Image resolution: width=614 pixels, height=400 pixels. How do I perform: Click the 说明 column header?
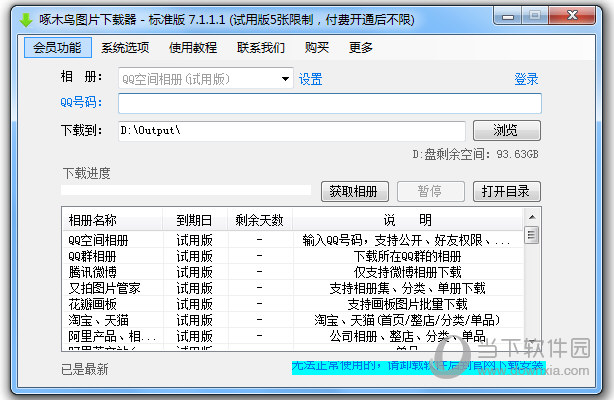pos(407,220)
